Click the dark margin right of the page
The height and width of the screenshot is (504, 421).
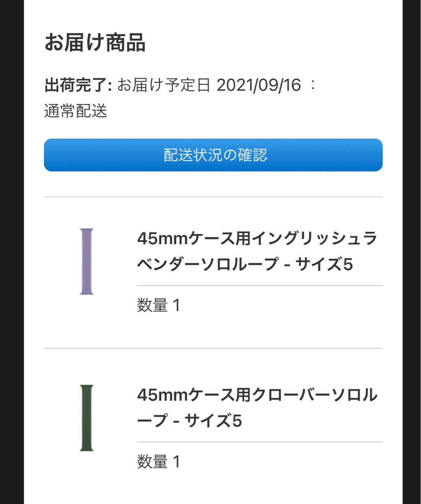point(412,252)
